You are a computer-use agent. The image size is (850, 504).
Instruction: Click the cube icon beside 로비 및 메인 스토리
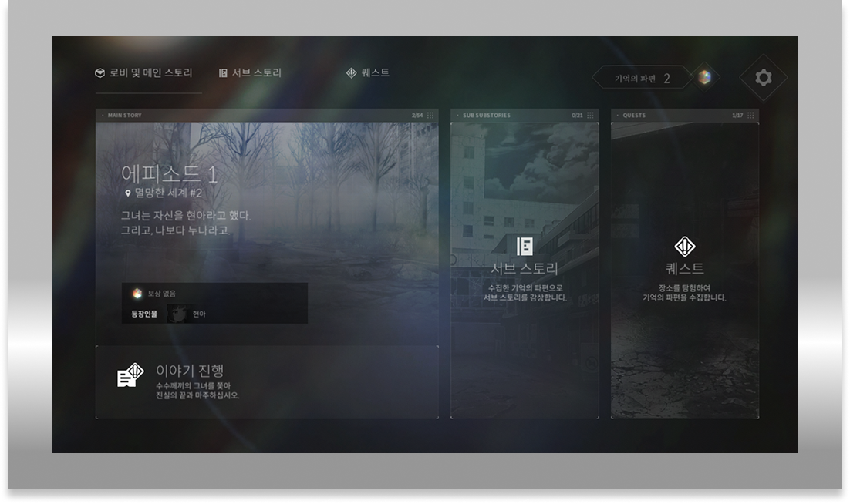tap(100, 72)
